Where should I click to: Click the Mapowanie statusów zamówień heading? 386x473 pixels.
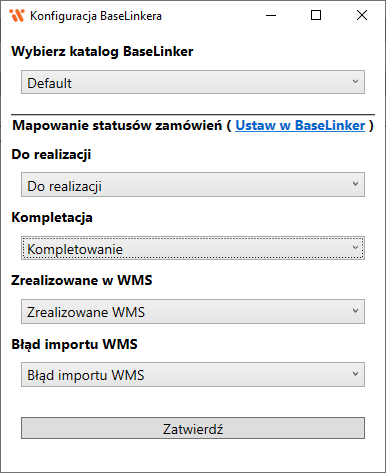(117, 126)
